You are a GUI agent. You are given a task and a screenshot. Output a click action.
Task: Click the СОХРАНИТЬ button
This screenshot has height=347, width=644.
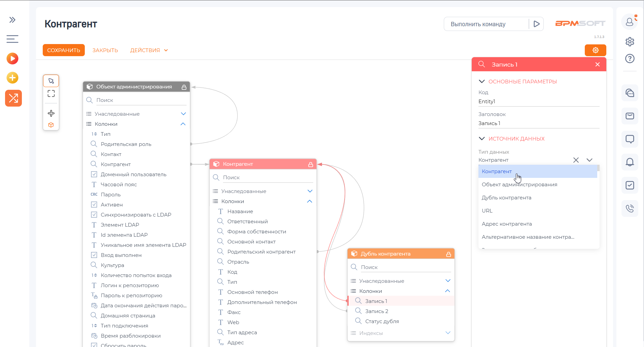coord(64,50)
